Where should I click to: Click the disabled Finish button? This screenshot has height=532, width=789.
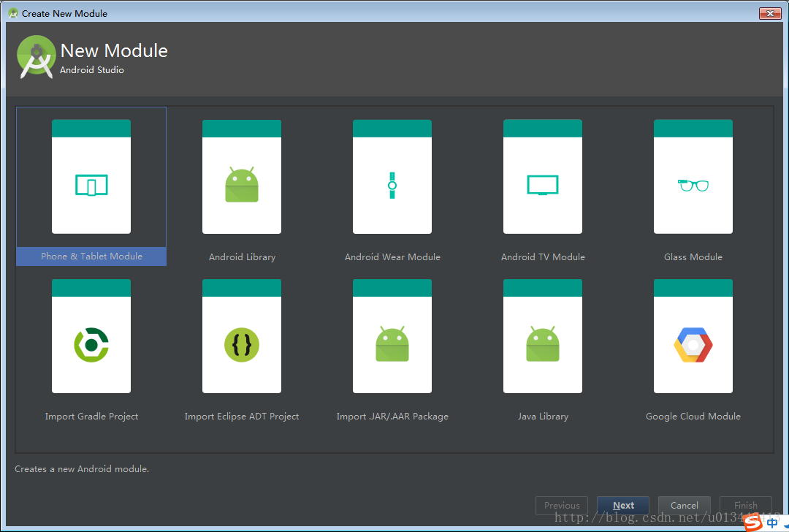point(746,505)
